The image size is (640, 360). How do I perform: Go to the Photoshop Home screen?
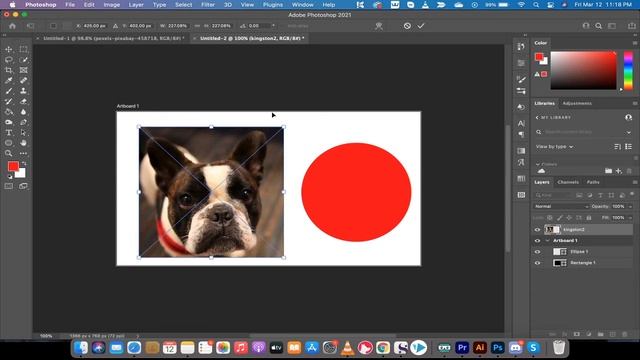click(x=12, y=26)
